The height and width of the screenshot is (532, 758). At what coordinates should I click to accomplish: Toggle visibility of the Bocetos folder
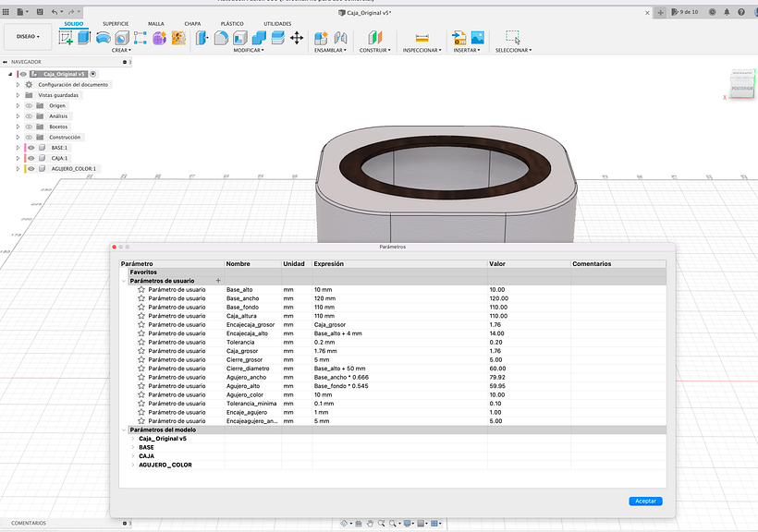pyautogui.click(x=29, y=127)
